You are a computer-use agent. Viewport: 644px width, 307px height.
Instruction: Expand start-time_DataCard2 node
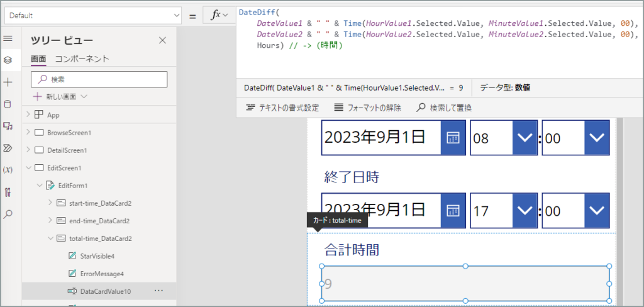[50, 203]
